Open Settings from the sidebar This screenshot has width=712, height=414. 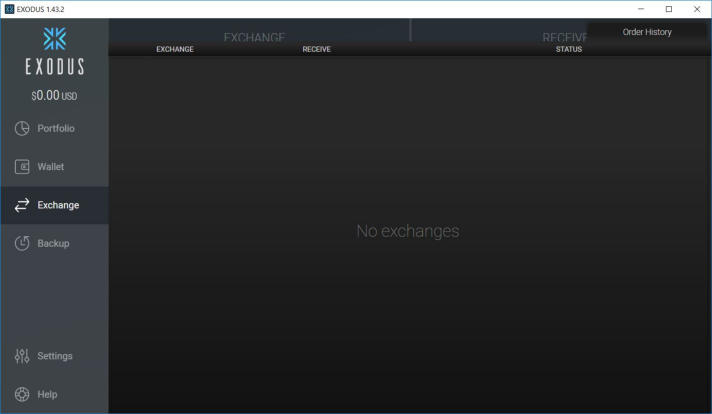(x=54, y=356)
